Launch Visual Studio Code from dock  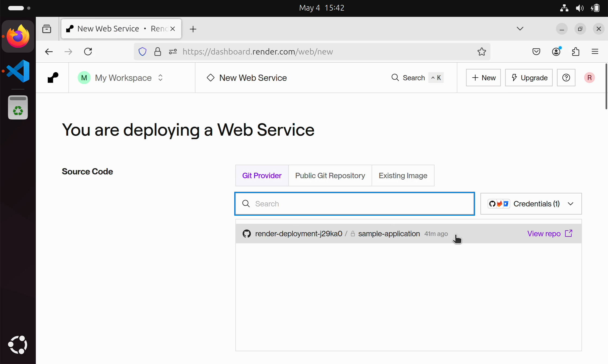coord(18,71)
